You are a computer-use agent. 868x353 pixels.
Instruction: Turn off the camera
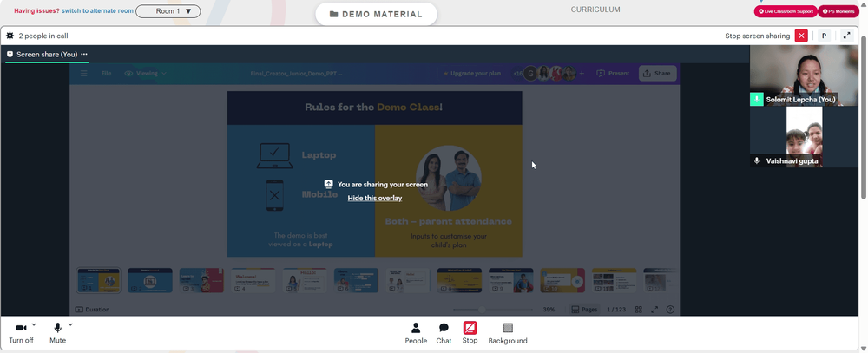21,334
